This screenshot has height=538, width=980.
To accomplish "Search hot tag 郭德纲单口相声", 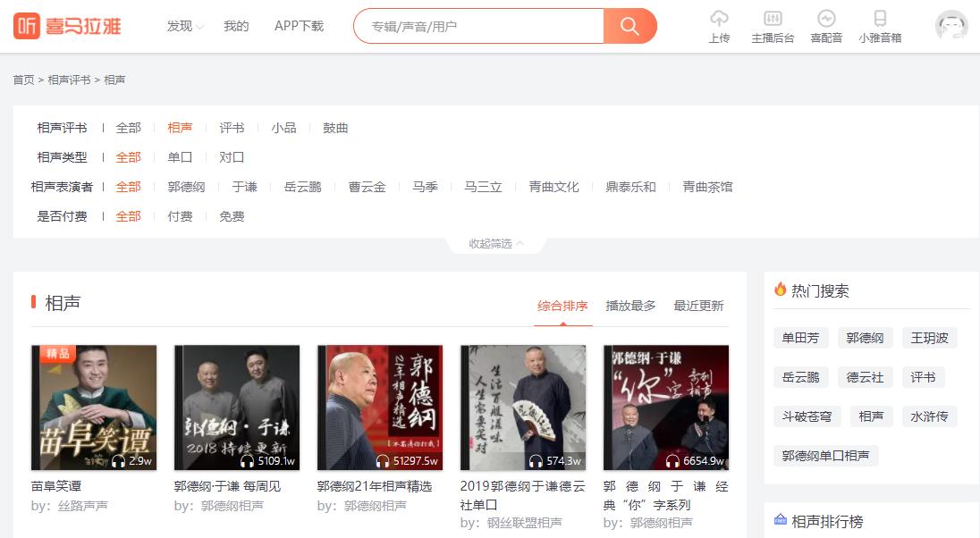I will (x=825, y=456).
